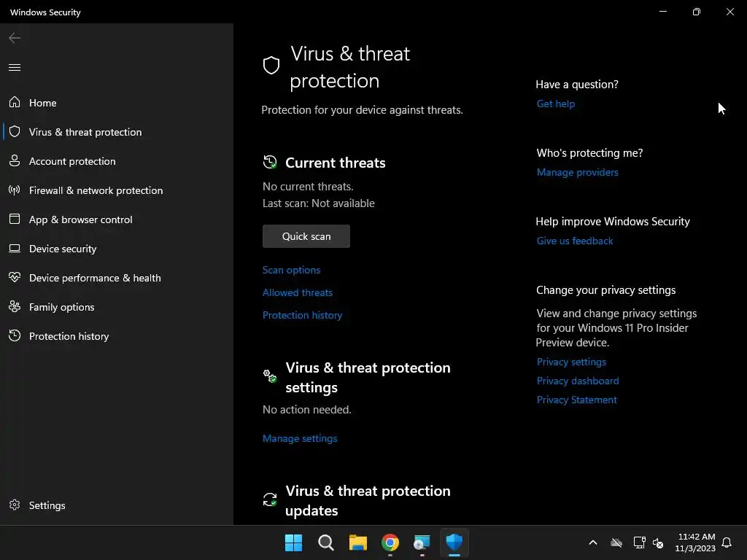Click Manage providers link

pos(578,172)
